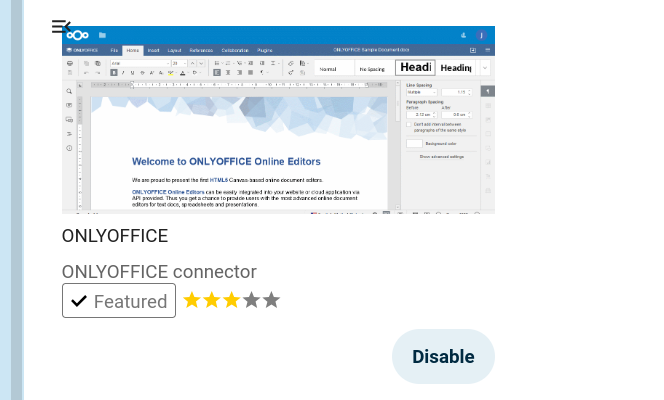Open the ONLYOFFICE editor preview screenshot
Viewport: 664px width, 400px height.
tap(278, 120)
